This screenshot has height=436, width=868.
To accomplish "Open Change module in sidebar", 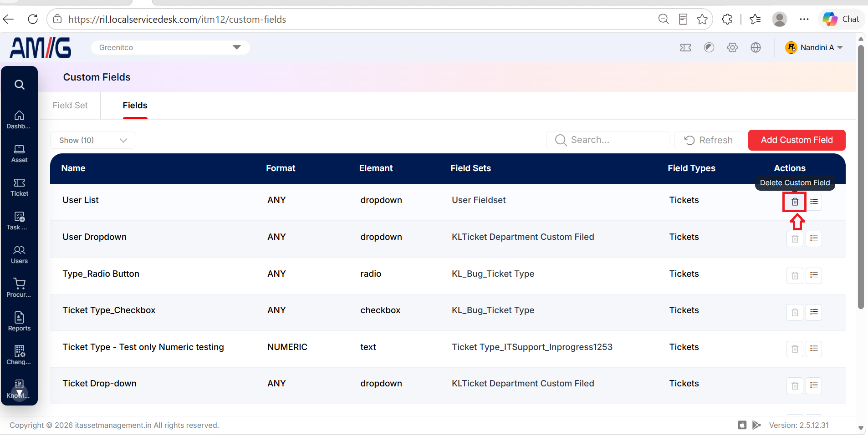I will 19,355.
